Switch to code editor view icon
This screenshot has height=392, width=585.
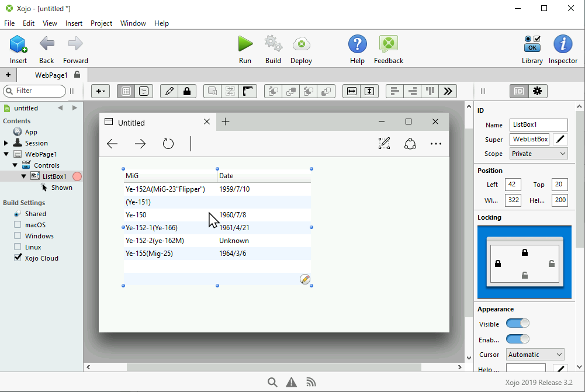pos(144,91)
